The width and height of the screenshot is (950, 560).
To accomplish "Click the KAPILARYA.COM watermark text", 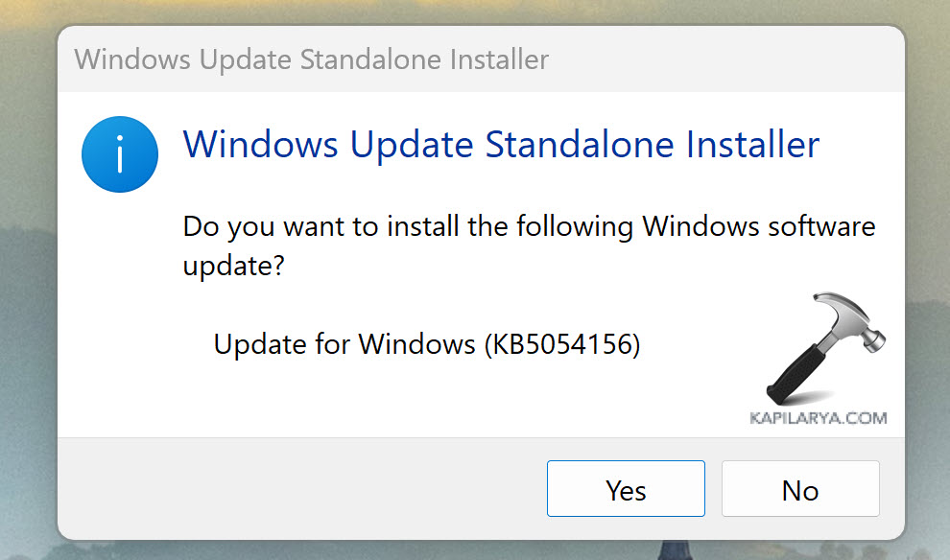I will [817, 418].
